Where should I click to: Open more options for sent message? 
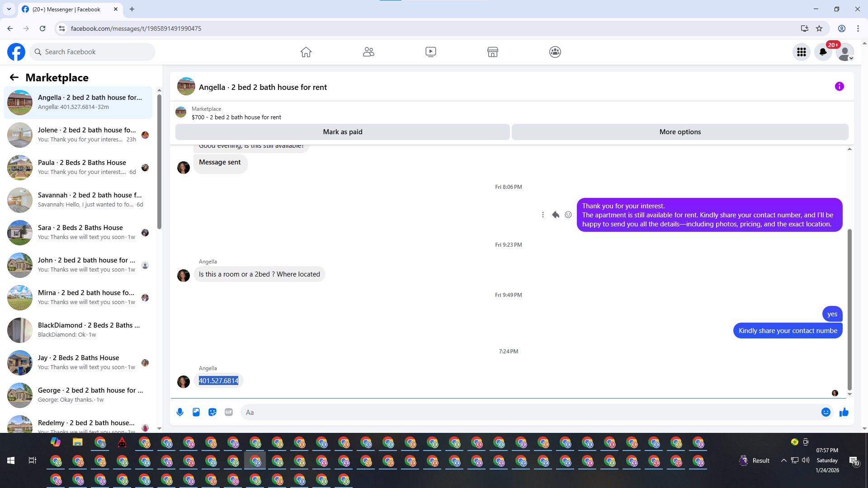[543, 215]
